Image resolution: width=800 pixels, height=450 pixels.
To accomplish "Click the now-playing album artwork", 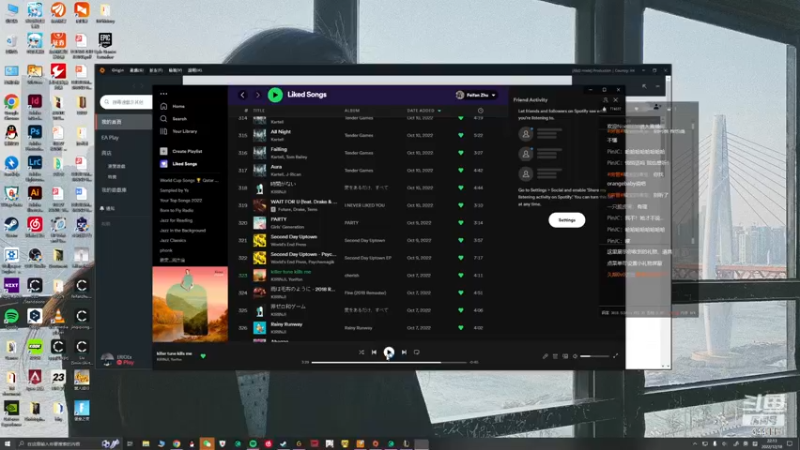I will coord(190,304).
